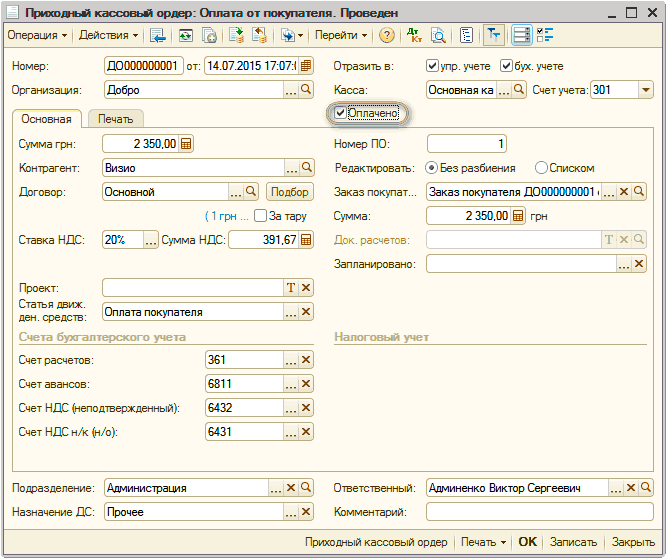This screenshot has width=666, height=558.
Task: Click into the Комментарий input field
Action: (x=539, y=512)
